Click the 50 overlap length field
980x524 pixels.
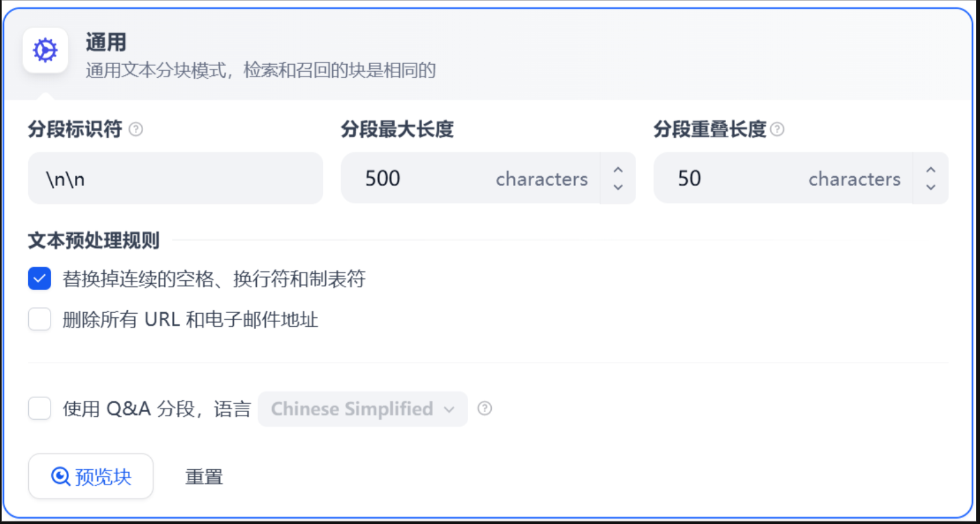783,178
